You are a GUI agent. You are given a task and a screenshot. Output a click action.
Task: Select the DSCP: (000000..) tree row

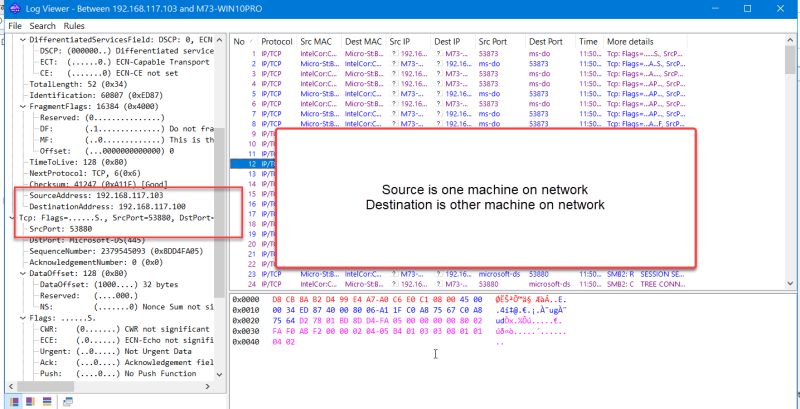126,51
